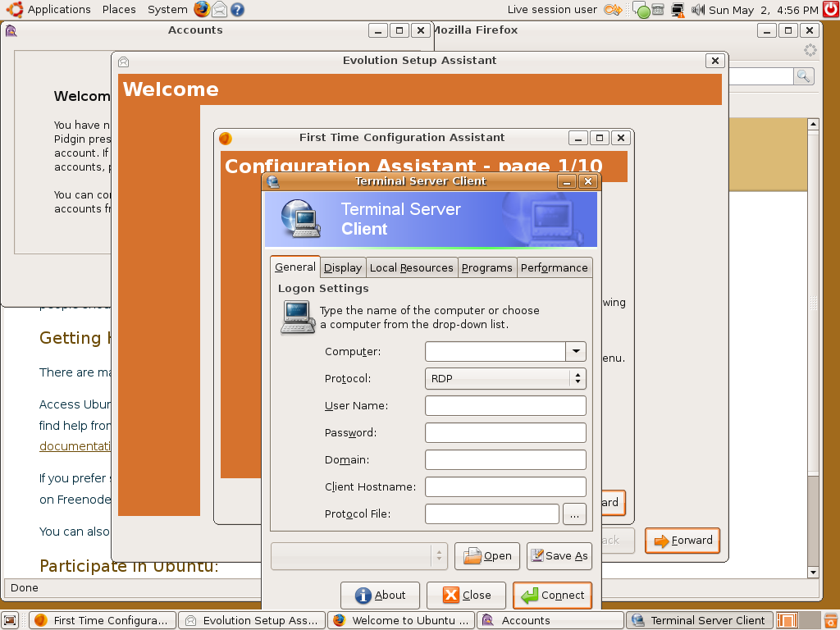
Task: Open the System menu
Action: pyautogui.click(x=167, y=9)
